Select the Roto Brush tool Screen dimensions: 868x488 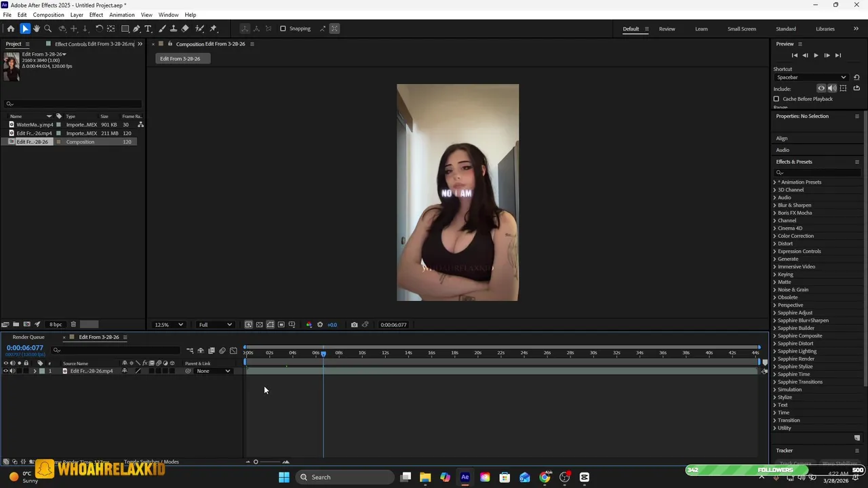coord(200,28)
